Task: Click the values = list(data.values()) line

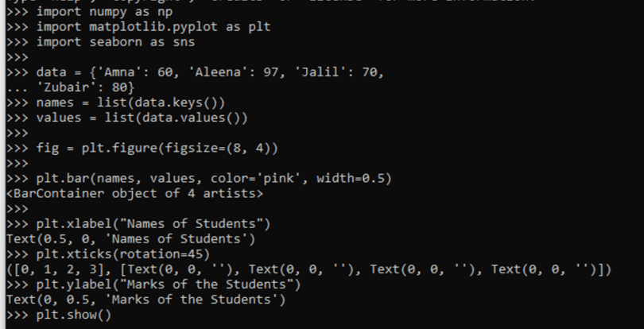Action: click(x=142, y=118)
